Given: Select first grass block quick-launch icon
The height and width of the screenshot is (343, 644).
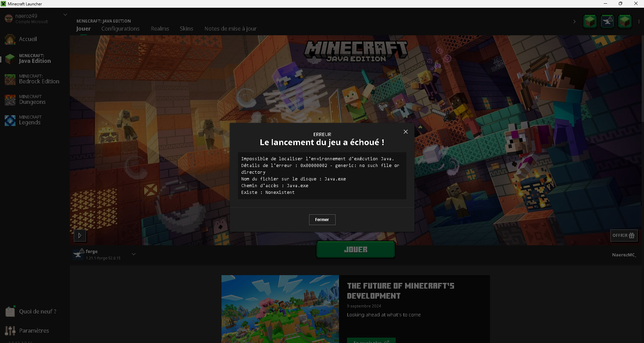Looking at the screenshot, I should click(x=590, y=22).
